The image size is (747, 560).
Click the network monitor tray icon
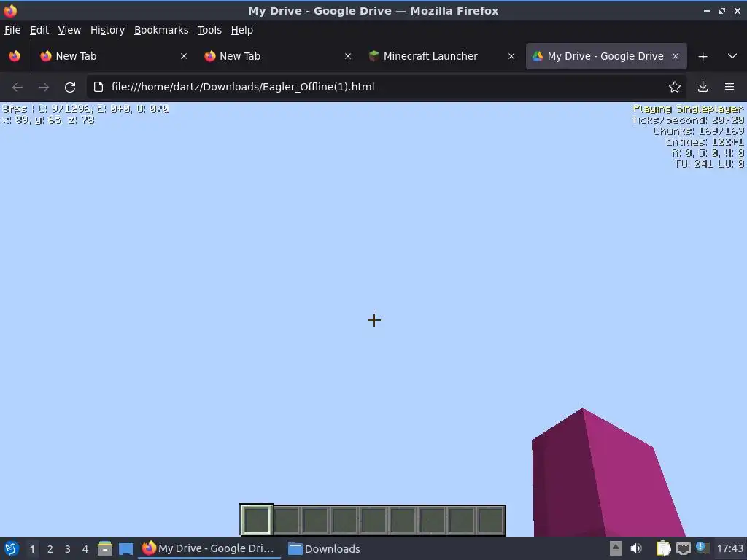683,549
